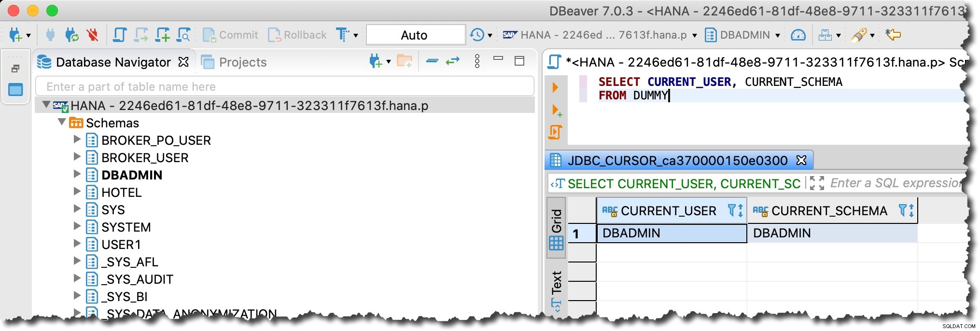Viewport: 980px width, 331px height.
Task: Click the Rollback button
Action: click(297, 35)
